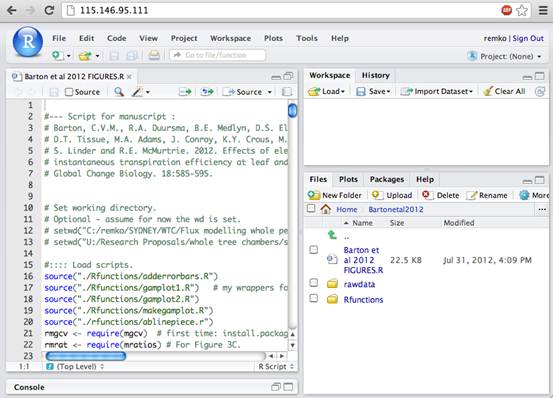Click the editor horizontal scrollbar thumb
Image resolution: width=553 pixels, height=398 pixels.
point(86,356)
